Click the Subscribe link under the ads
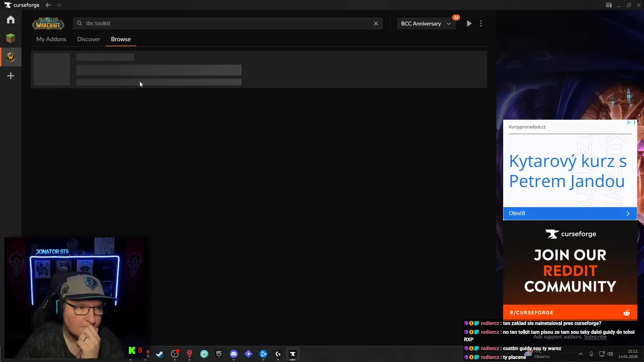Viewport: 644px width, 362px height. pyautogui.click(x=595, y=336)
